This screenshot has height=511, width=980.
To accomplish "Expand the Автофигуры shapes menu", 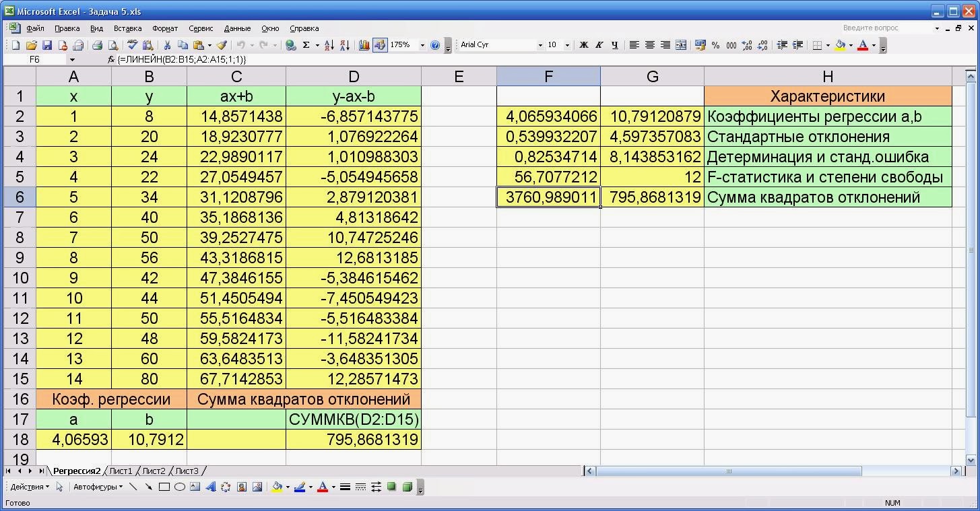I will tap(98, 487).
